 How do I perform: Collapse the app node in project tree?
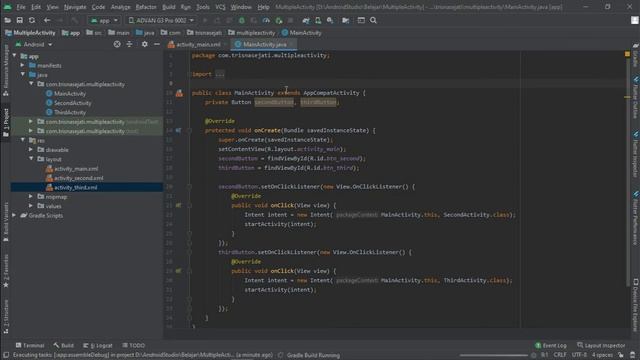pos(15,56)
